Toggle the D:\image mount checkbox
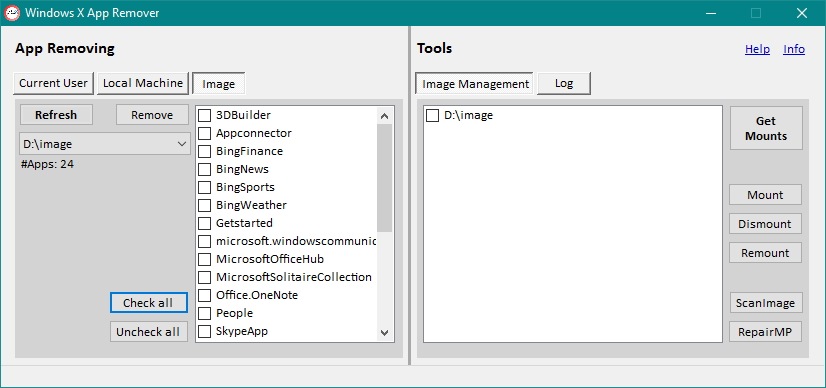Image resolution: width=826 pixels, height=388 pixels. pyautogui.click(x=432, y=115)
